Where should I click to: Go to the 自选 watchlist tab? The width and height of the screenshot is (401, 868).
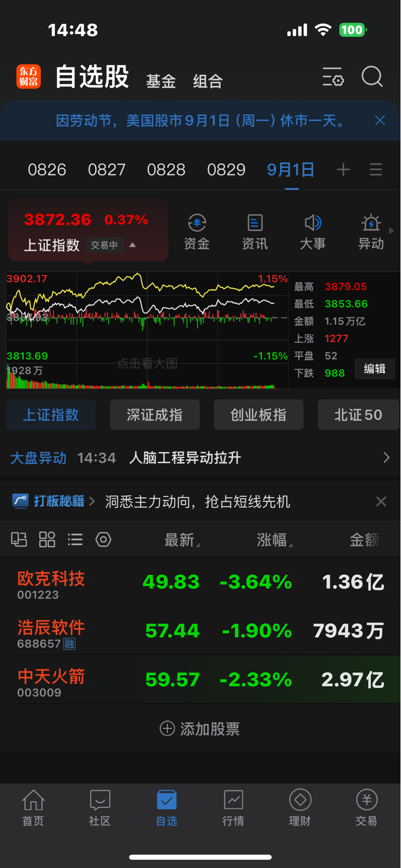click(x=166, y=808)
